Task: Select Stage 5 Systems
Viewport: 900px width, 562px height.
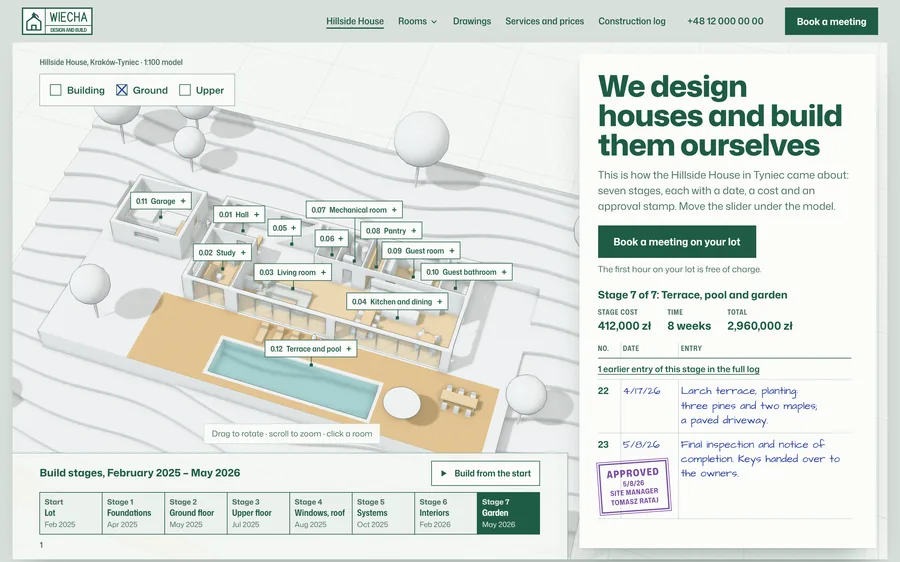Action: pyautogui.click(x=383, y=513)
